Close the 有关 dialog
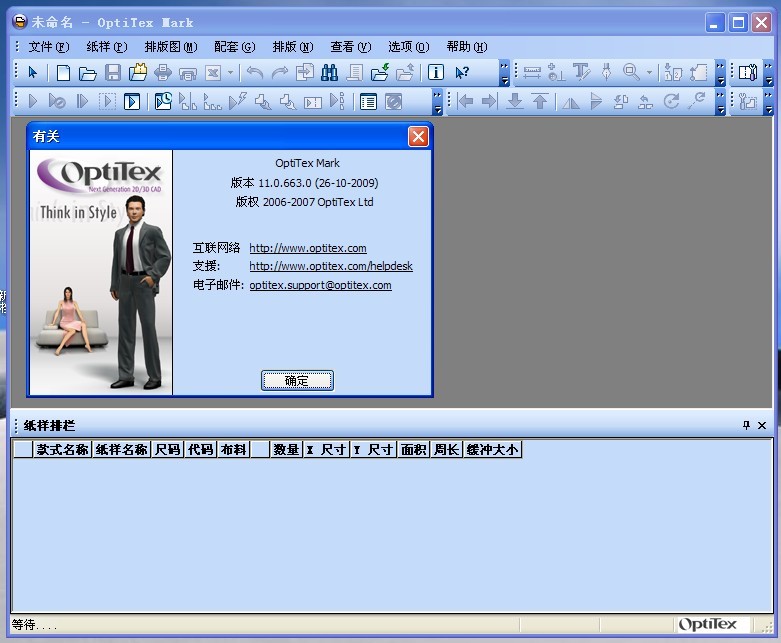Viewport: 781px width, 643px height. [418, 136]
